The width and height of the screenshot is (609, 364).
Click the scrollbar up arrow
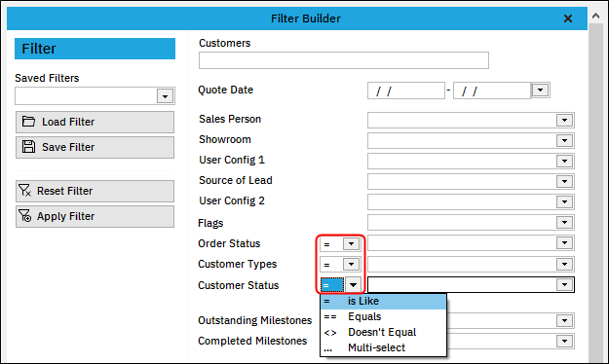595,16
